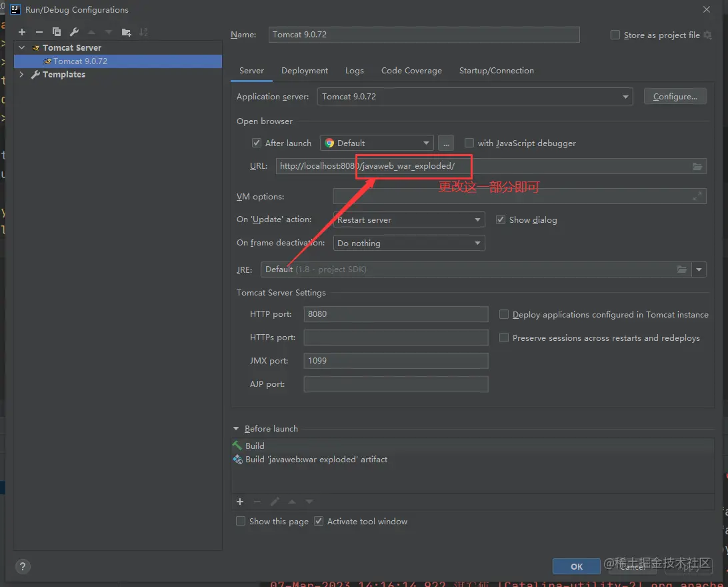Toggle Activate tool window checkbox

(x=319, y=521)
